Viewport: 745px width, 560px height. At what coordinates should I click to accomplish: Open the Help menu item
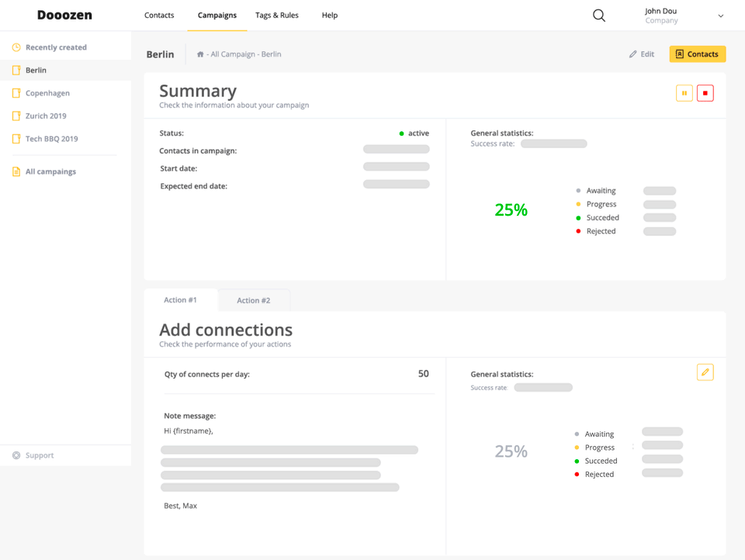click(x=330, y=16)
